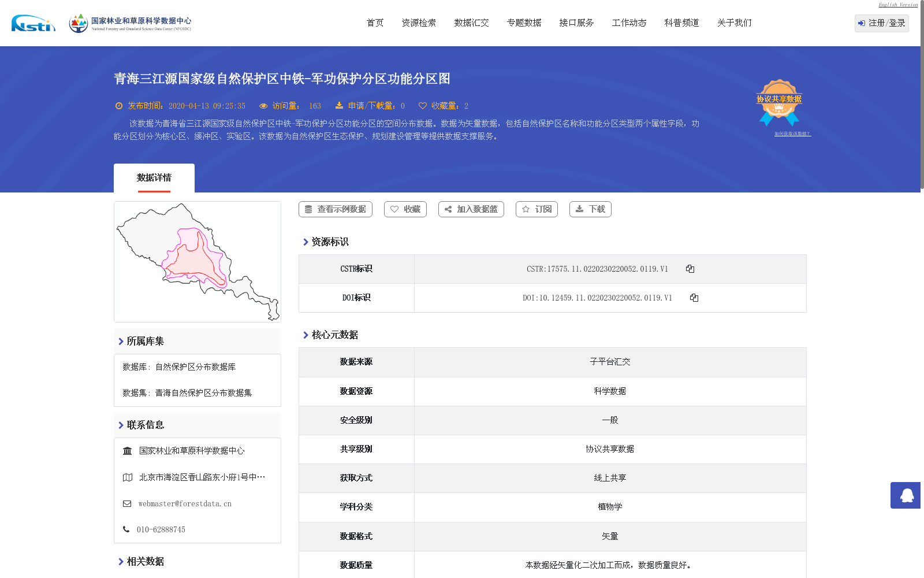Click the building icon beside 国家林业和草原科学数据中心
Image resolution: width=924 pixels, height=578 pixels.
(128, 451)
